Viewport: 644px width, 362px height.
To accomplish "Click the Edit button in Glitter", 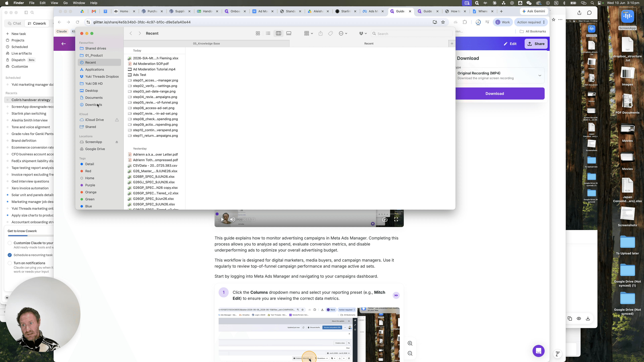I will pos(510,44).
